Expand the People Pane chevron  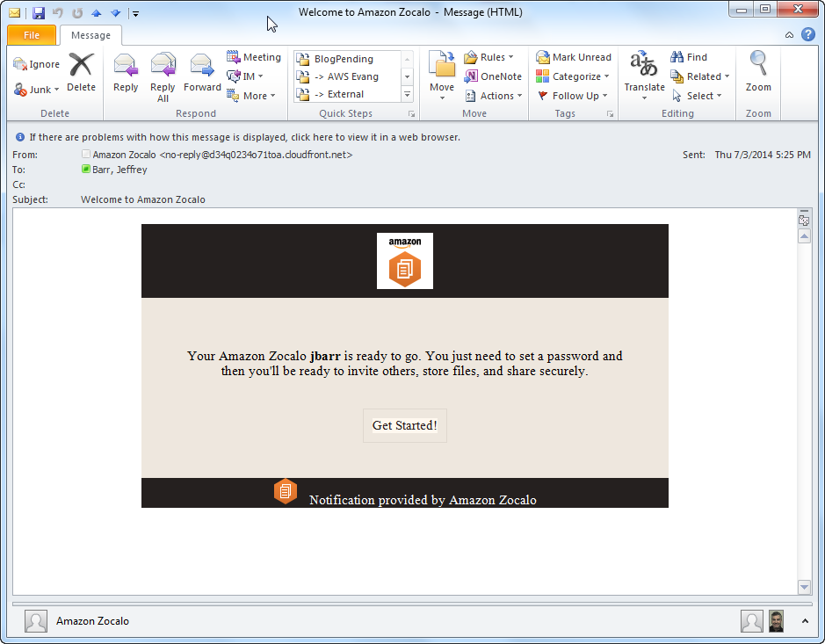(x=805, y=621)
